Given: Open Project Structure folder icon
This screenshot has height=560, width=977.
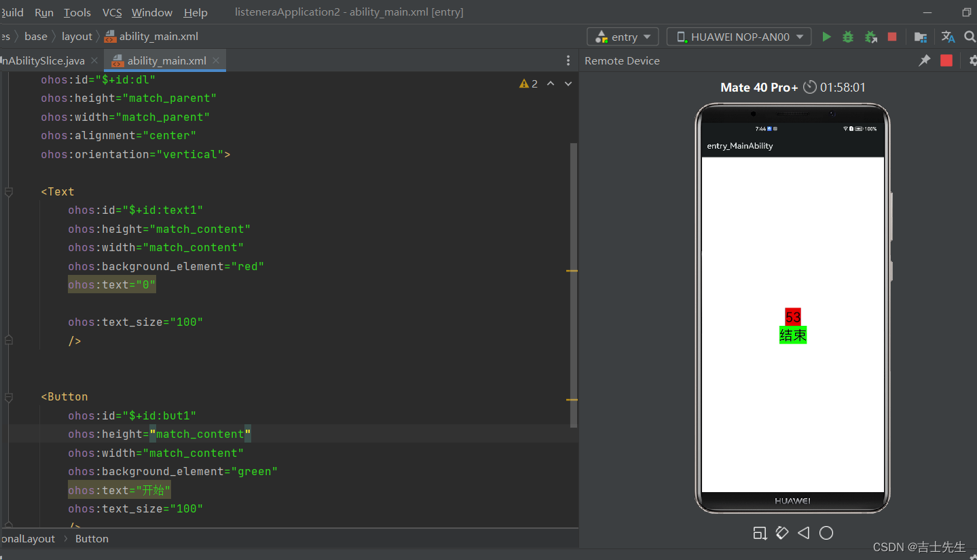Looking at the screenshot, I should point(920,37).
